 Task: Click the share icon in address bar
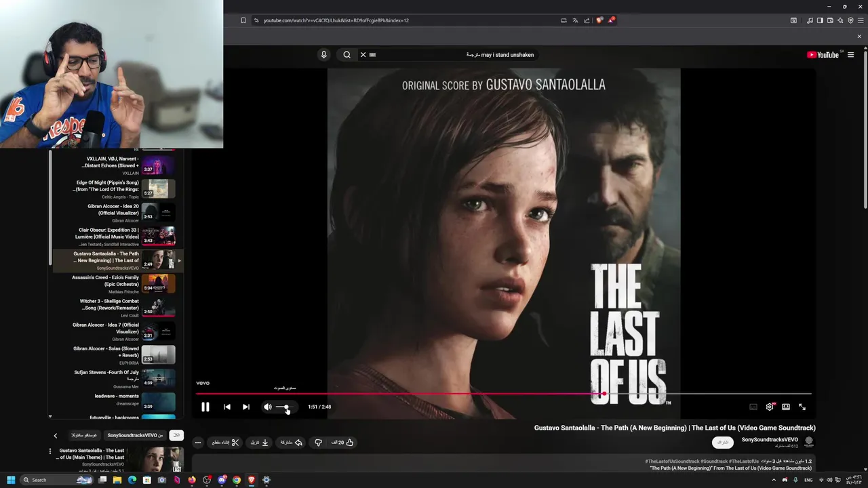click(x=587, y=20)
